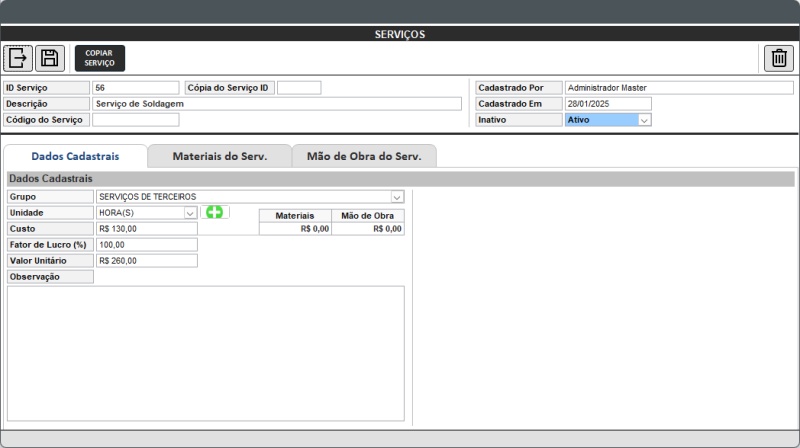The height and width of the screenshot is (448, 800).
Task: Select the Valor Unitário field
Action: pos(147,261)
